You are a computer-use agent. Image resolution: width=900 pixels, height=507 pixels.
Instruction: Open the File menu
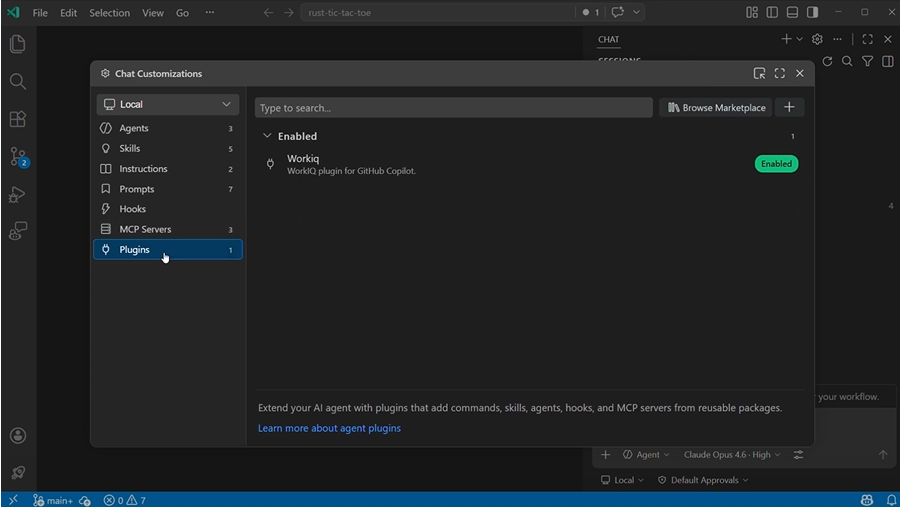[x=40, y=13]
